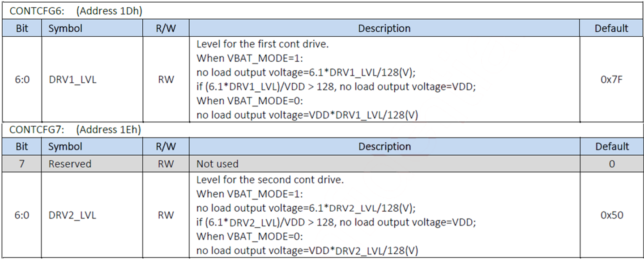Click 'Level for the second cont drive' text
Viewport: 644px width, 260px height.
(270, 180)
